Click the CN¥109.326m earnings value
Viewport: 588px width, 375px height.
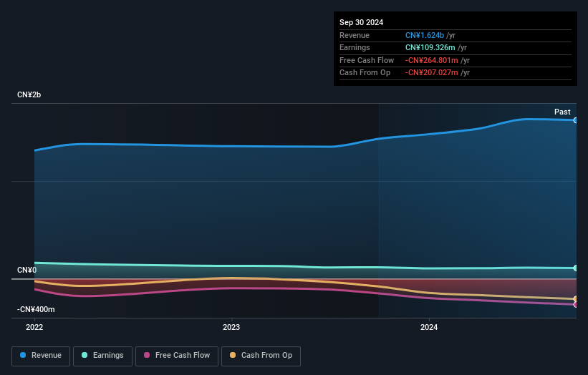point(430,47)
